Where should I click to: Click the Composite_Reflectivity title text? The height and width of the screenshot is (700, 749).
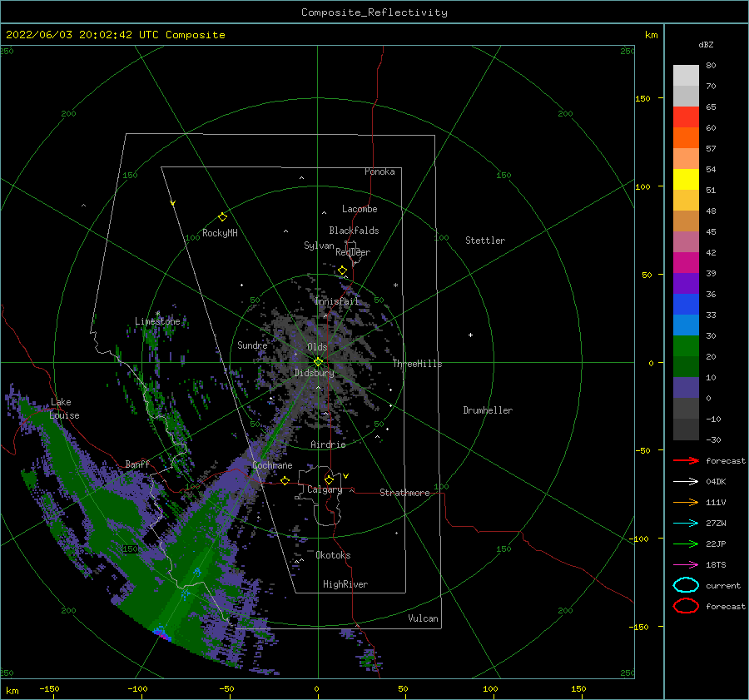click(x=374, y=12)
